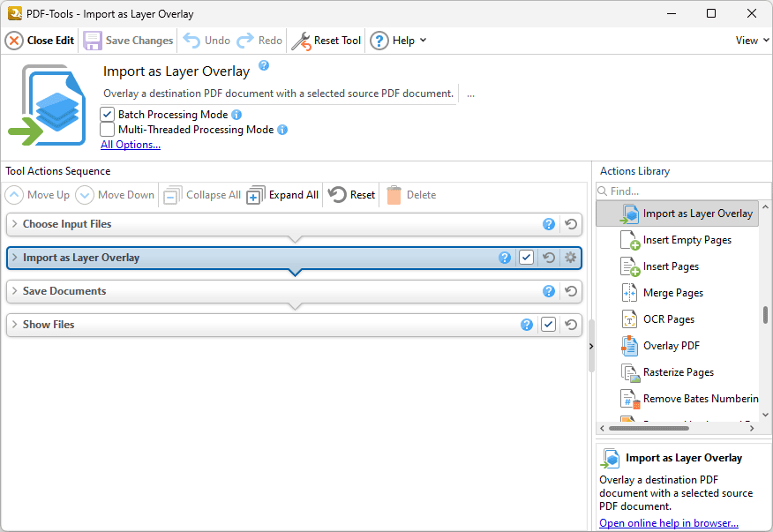Select Rasterize Pages action

(x=678, y=372)
